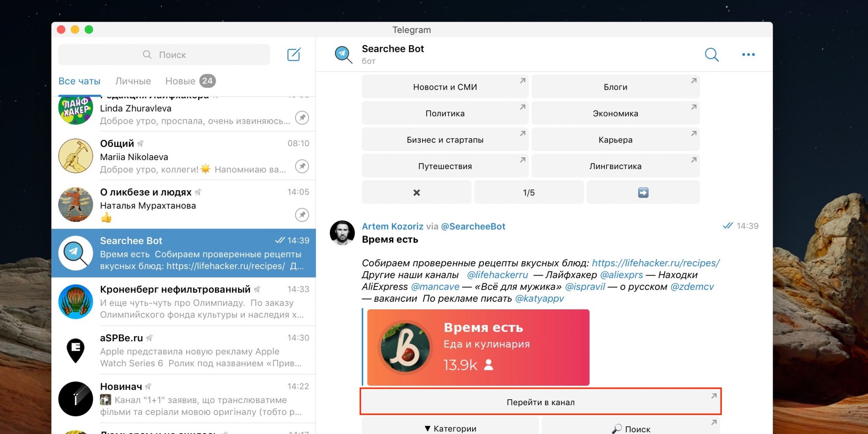Click the Лайфхакер green avatar
The image size is (868, 434).
click(x=75, y=110)
